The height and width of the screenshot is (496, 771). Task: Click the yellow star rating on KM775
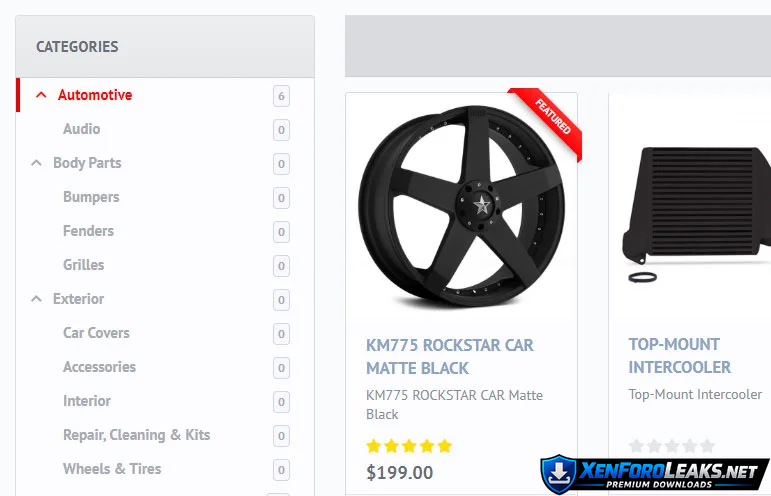(x=409, y=446)
